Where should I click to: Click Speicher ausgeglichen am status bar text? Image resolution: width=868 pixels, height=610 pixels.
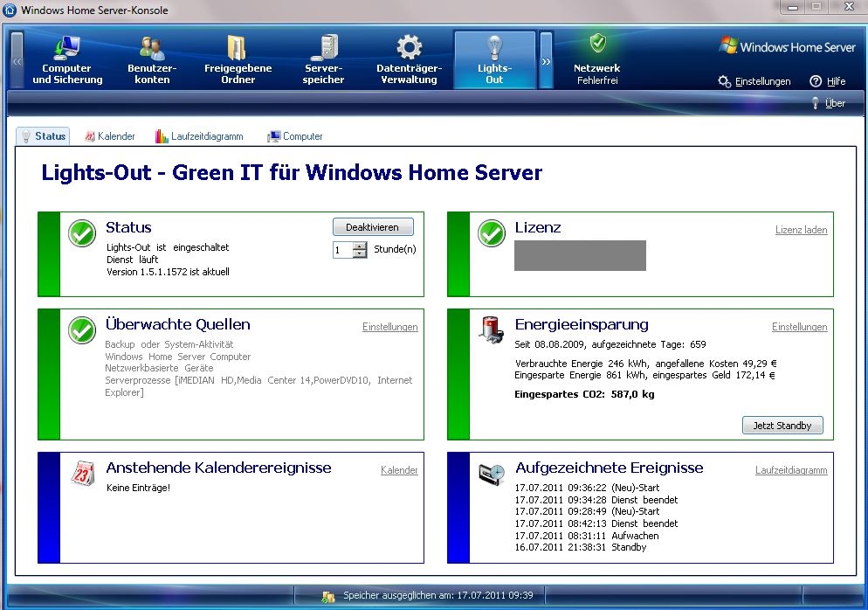[x=437, y=596]
